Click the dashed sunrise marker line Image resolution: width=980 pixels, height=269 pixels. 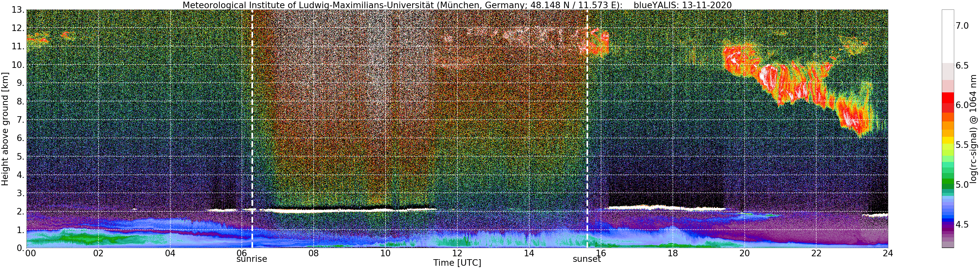pyautogui.click(x=252, y=129)
